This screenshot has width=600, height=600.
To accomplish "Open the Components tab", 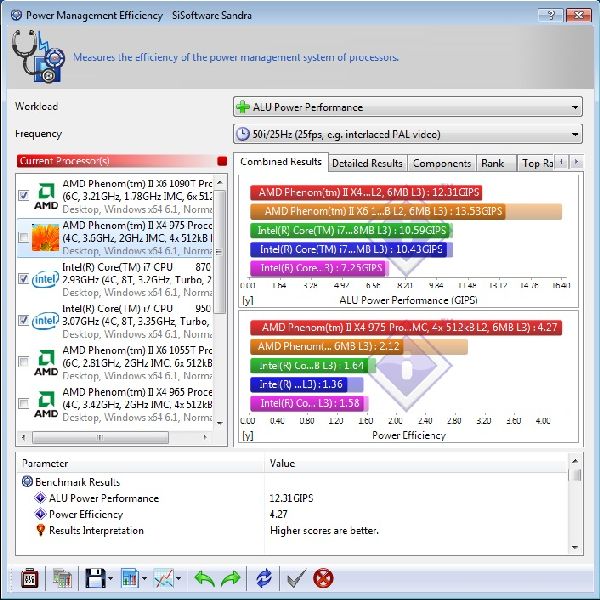I will pos(442,163).
